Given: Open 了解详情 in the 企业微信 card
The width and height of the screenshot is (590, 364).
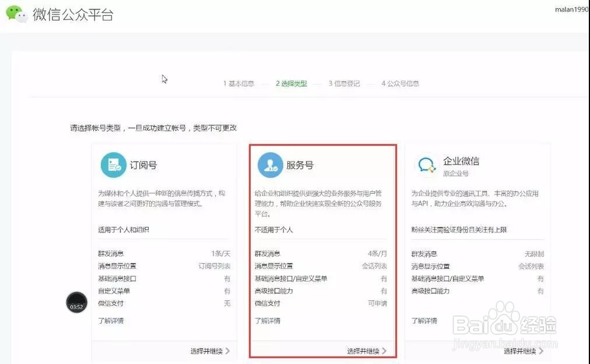Looking at the screenshot, I should point(424,321).
